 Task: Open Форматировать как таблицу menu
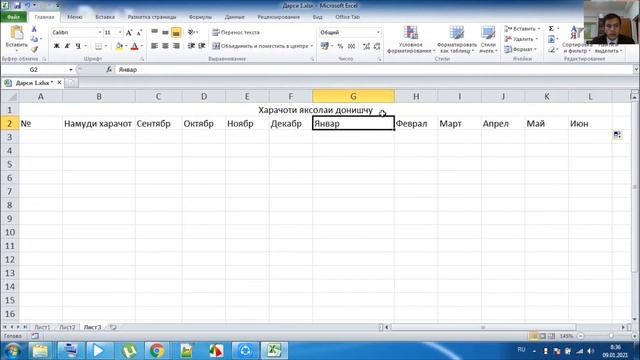point(457,40)
